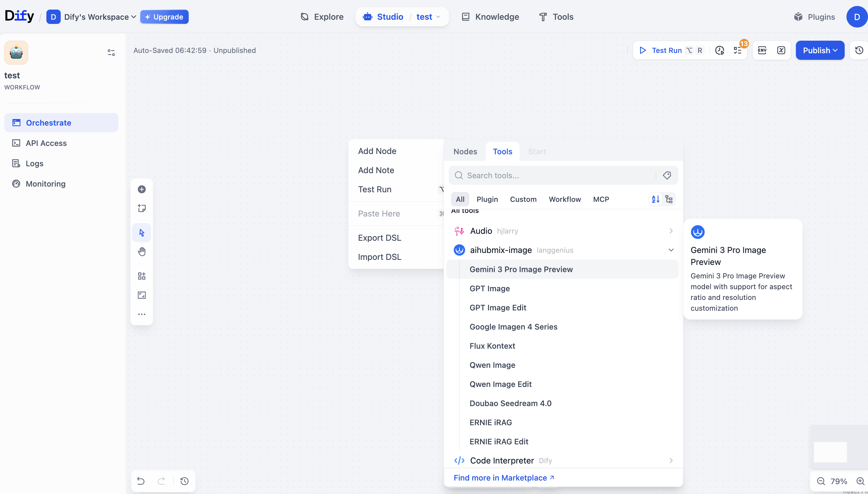Click the organize nodes icon

(x=142, y=276)
